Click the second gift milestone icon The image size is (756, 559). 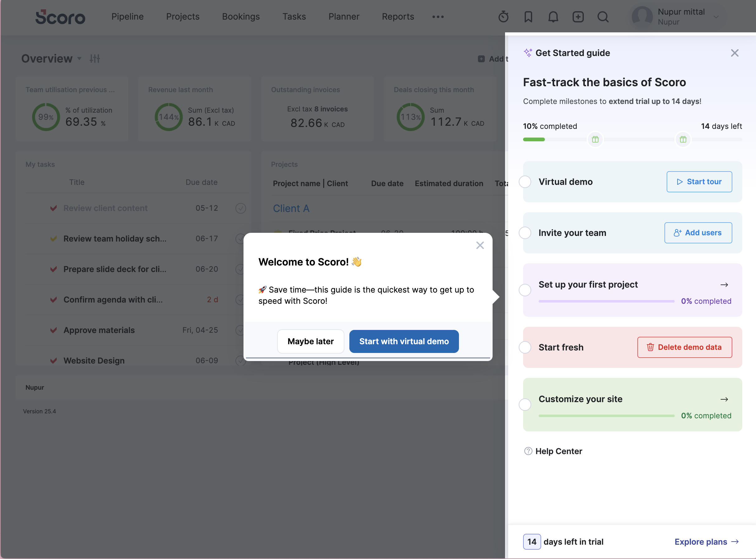click(683, 139)
